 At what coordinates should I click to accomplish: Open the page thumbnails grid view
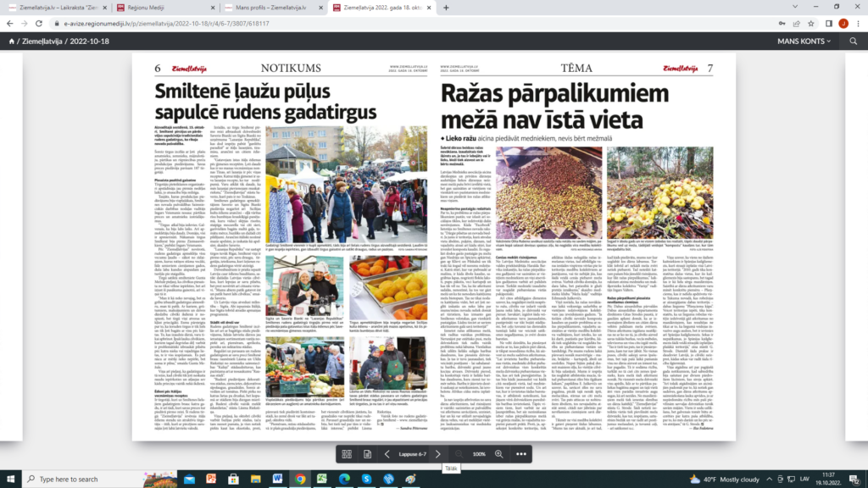coord(347,454)
